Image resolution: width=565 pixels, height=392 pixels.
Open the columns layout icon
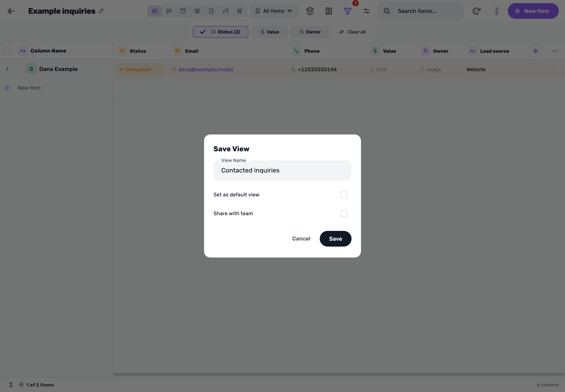[x=329, y=11]
